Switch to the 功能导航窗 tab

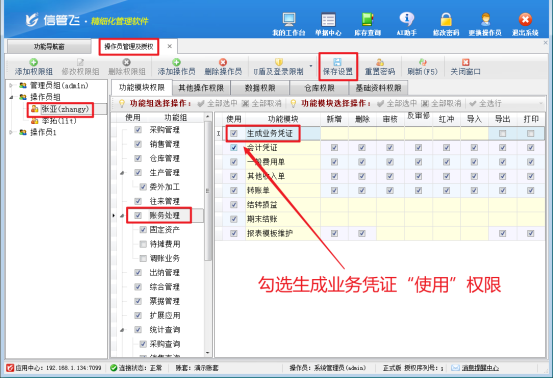[x=49, y=47]
